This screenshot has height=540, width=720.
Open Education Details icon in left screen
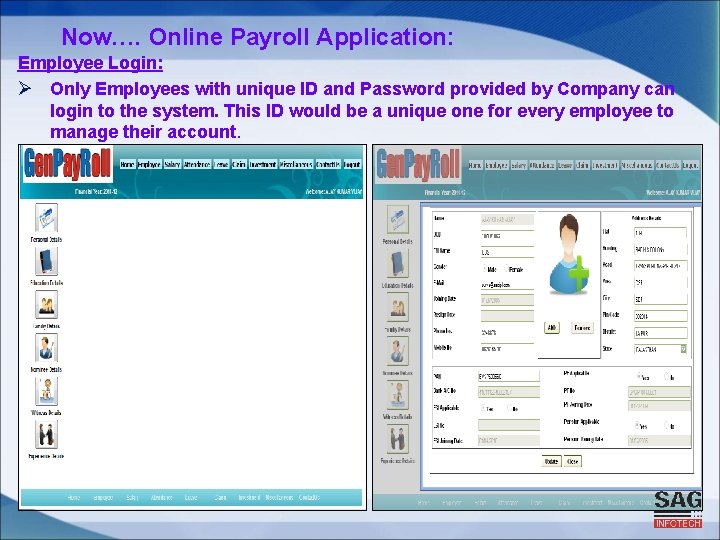coord(46,261)
